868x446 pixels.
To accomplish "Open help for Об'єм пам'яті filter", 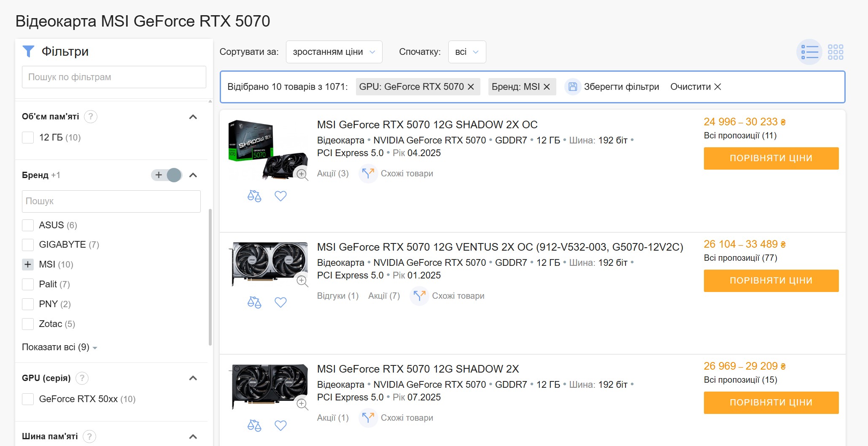I will coord(91,116).
